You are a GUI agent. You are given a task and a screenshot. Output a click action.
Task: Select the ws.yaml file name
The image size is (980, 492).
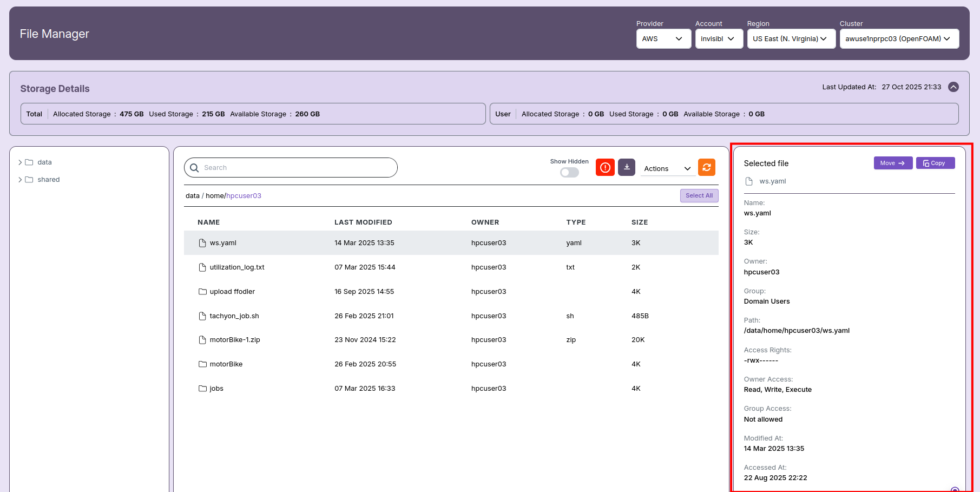point(223,243)
